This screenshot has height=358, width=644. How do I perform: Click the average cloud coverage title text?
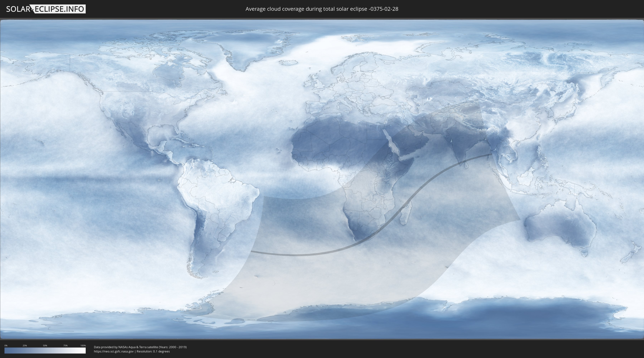(322, 9)
